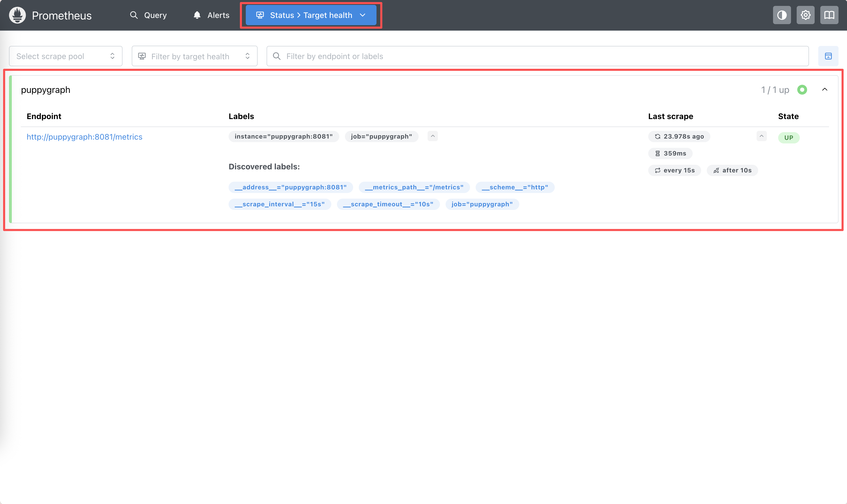Open the Select scrape pool dropdown
The image size is (847, 504).
[65, 56]
